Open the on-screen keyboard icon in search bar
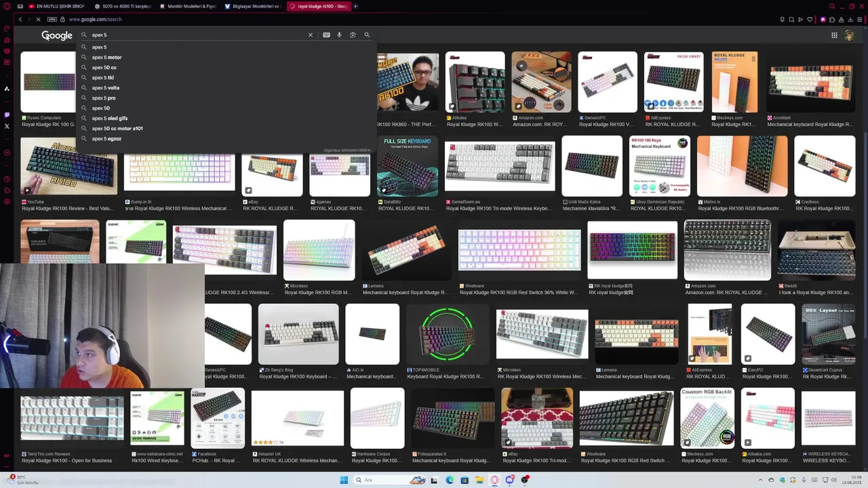This screenshot has width=868, height=488. 326,35
